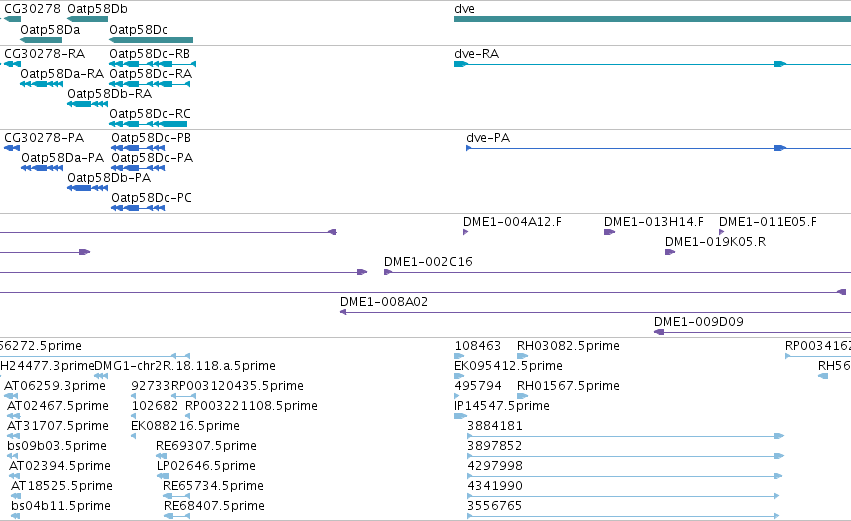Screen dimensions: 851x521
Task: Click EST label IP14547.5prime
Action: tap(501, 406)
